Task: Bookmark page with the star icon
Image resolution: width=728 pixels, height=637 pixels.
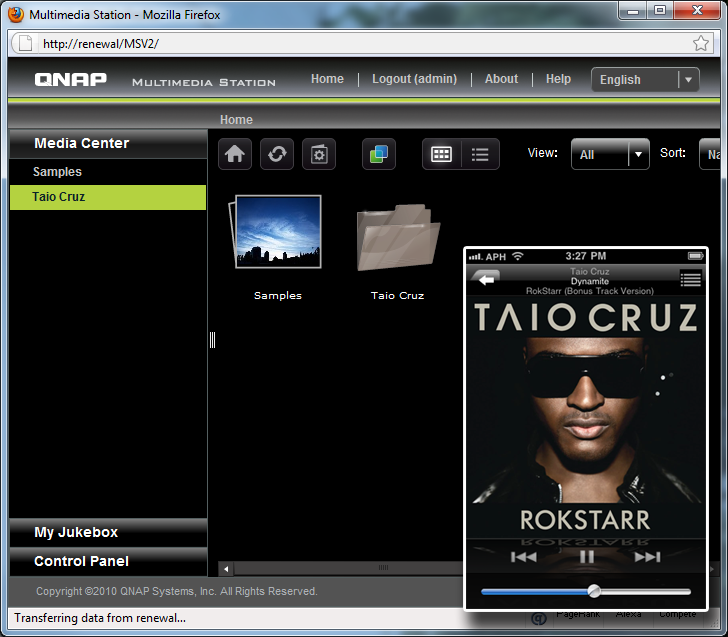Action: [x=700, y=44]
